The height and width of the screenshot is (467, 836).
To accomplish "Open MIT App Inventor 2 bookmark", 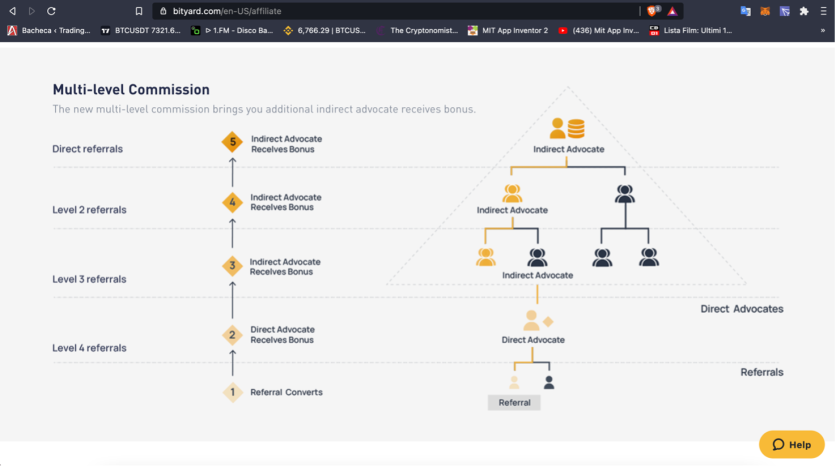I will pos(508,30).
